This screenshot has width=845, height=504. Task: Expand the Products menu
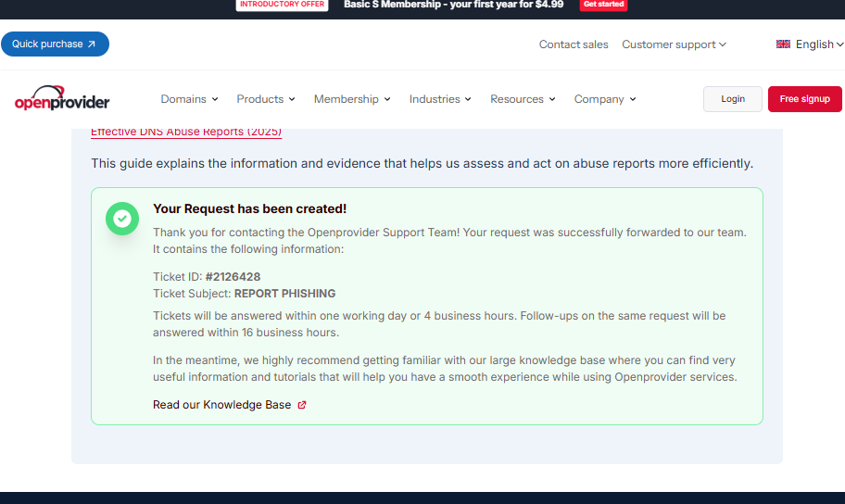click(266, 99)
